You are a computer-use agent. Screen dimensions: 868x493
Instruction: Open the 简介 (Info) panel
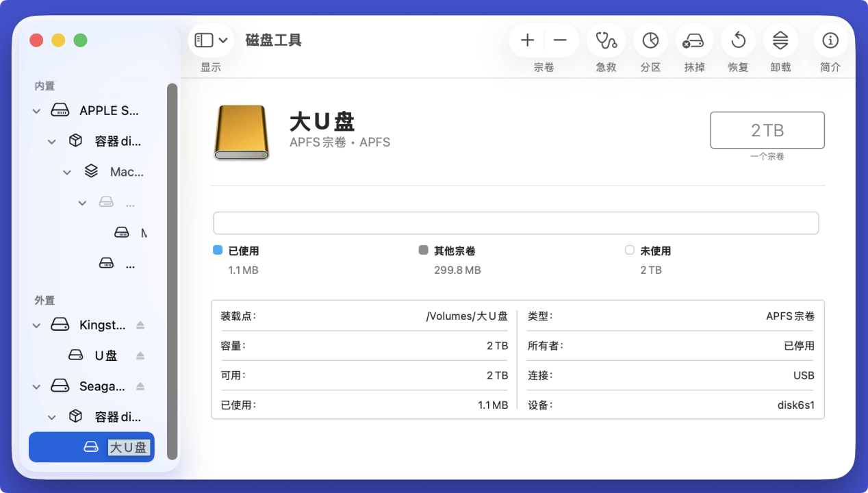pyautogui.click(x=830, y=40)
